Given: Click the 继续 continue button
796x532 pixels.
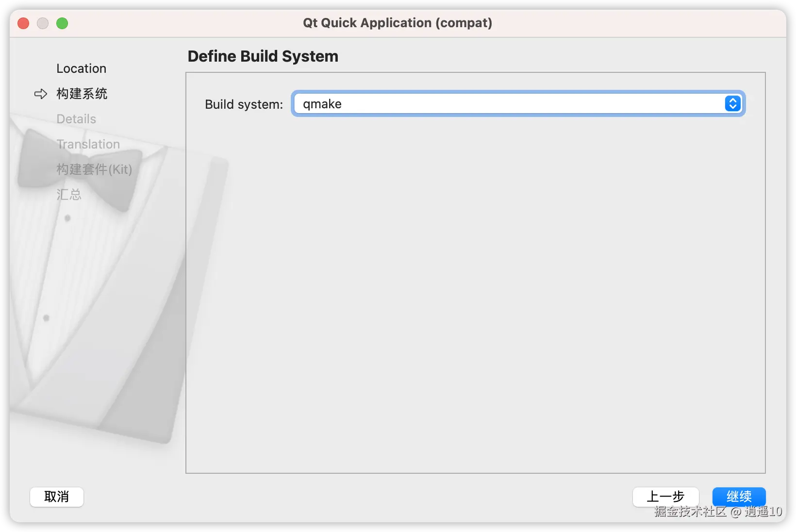Looking at the screenshot, I should click(x=739, y=497).
